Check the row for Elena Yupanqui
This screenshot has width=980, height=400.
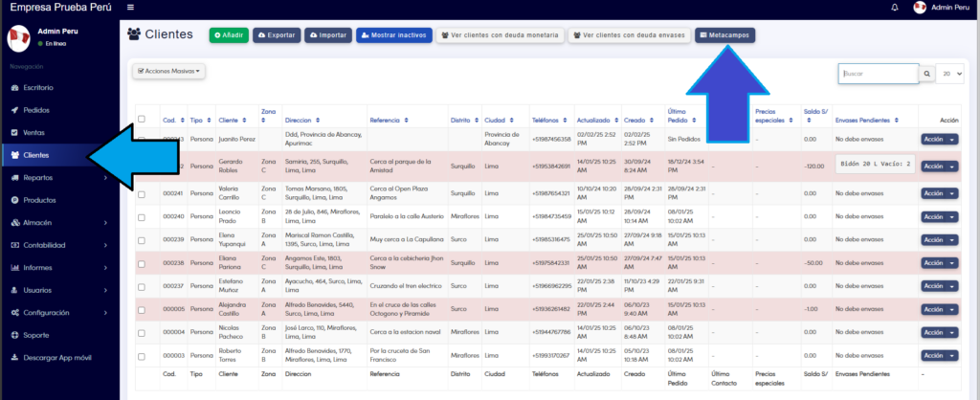[142, 240]
